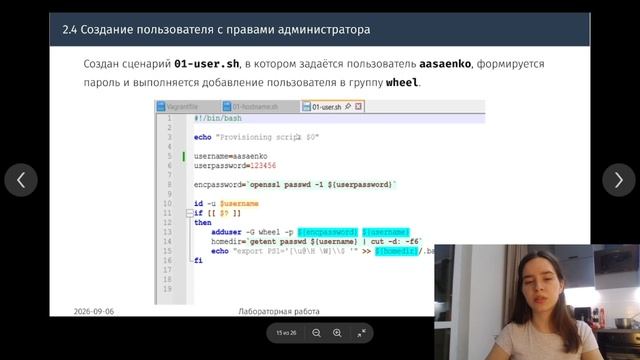This screenshot has width=640, height=360.
Task: Close the 01-user.sh tab with red X
Action: click(358, 107)
